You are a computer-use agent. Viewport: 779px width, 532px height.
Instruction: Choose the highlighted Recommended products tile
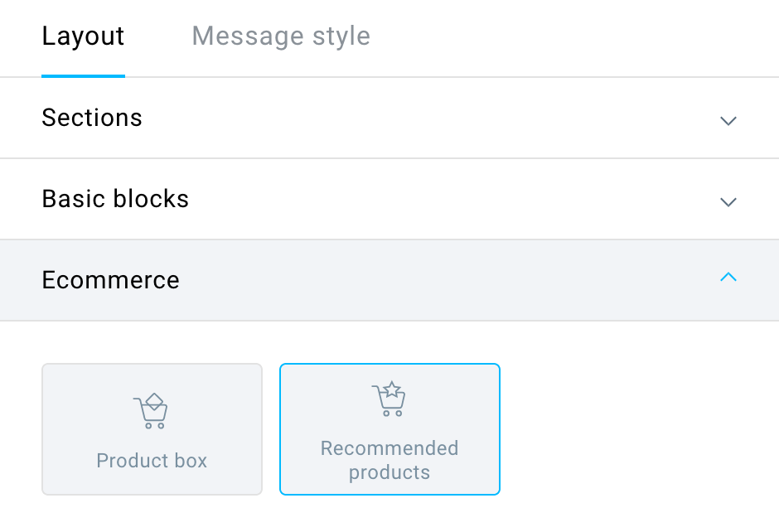(x=389, y=429)
